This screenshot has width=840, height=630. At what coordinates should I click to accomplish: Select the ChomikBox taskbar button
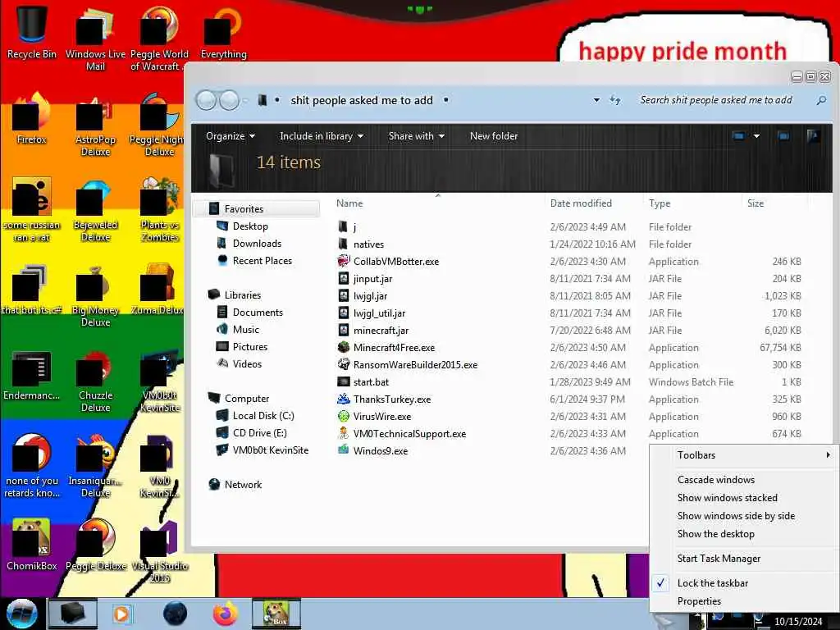276,614
